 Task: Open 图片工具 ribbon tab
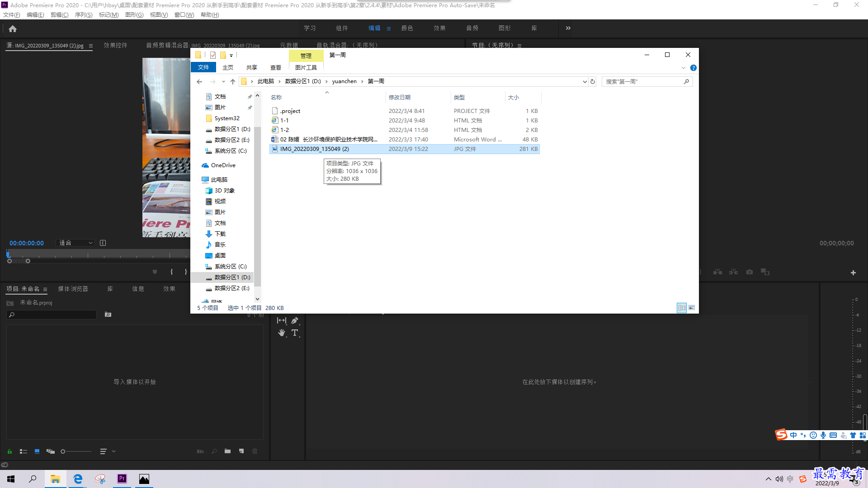click(306, 67)
